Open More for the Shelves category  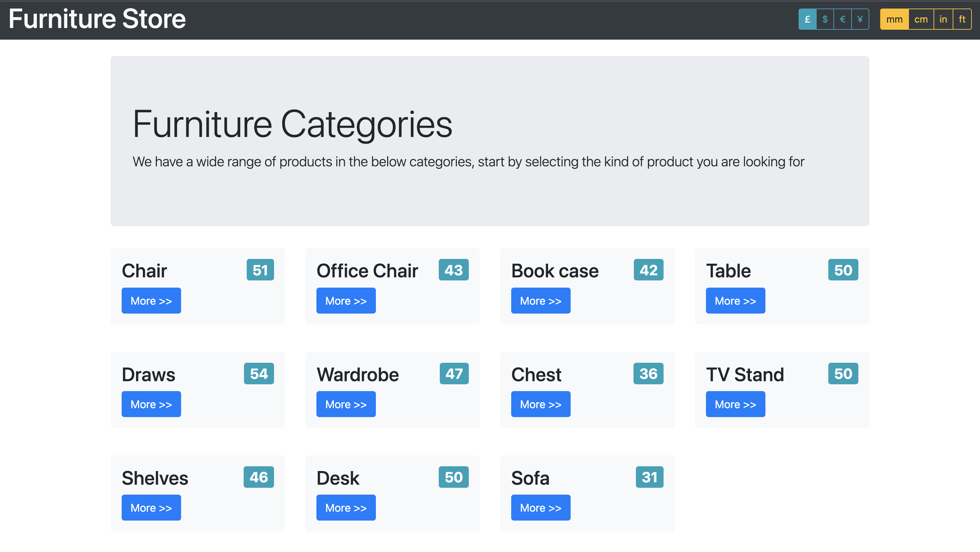click(x=151, y=508)
